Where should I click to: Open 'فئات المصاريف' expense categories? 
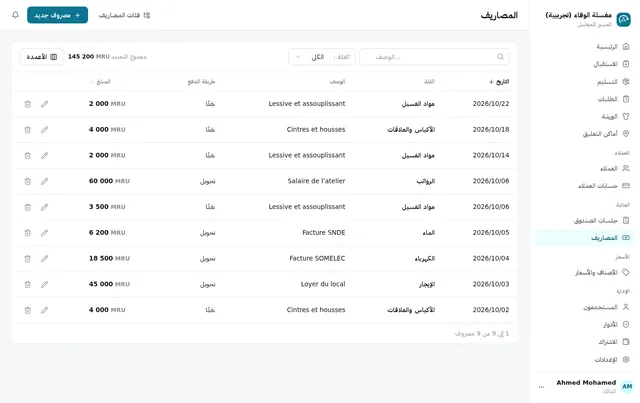click(124, 15)
